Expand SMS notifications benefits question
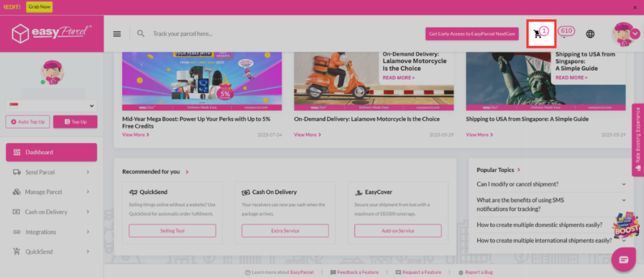This screenshot has height=278, width=644. tap(551, 204)
